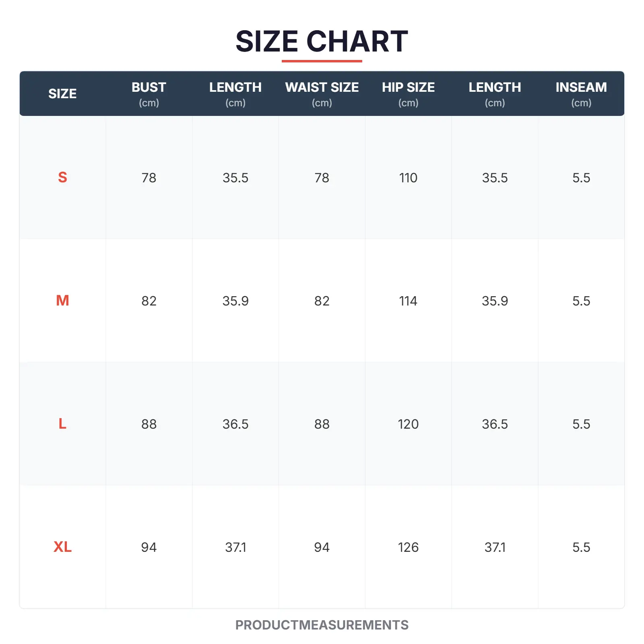Click the waist value for size XL
Image resolution: width=644 pixels, height=644 pixels.
322,547
